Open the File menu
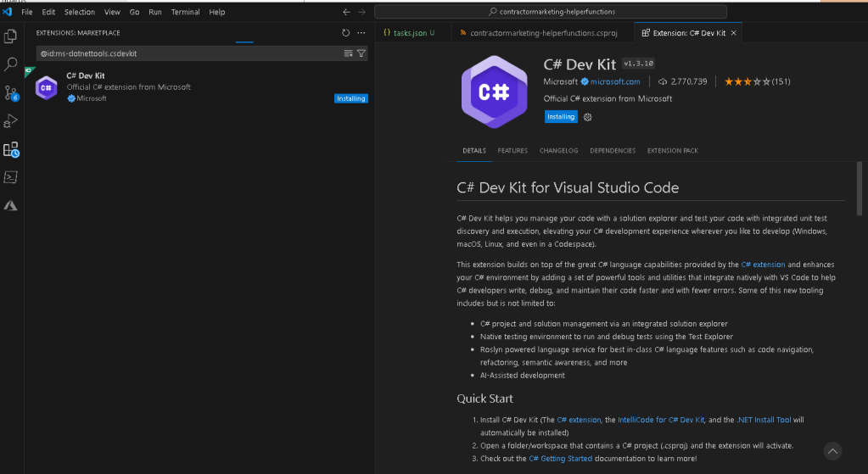Screen dimensions: 868x474 (27, 12)
